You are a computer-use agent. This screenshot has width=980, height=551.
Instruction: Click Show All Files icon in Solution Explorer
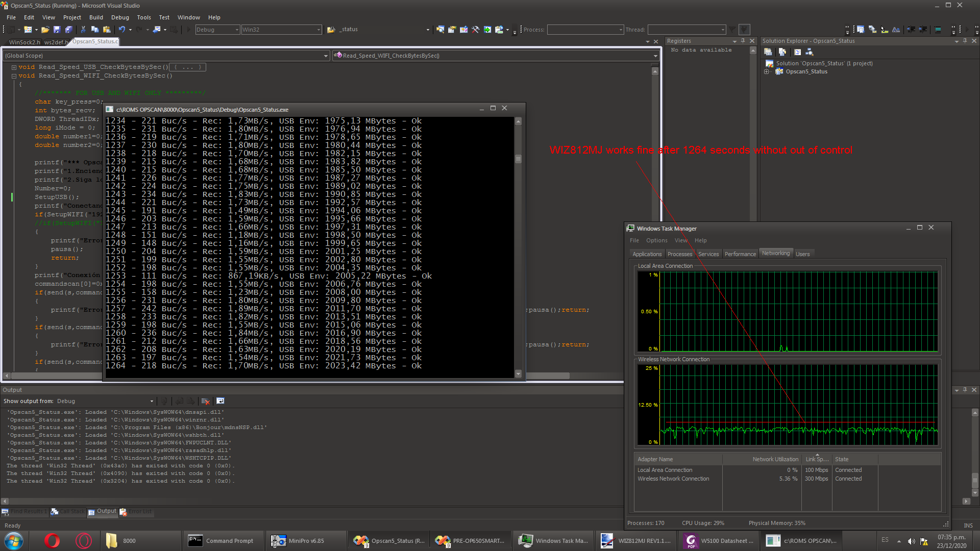[x=782, y=52]
